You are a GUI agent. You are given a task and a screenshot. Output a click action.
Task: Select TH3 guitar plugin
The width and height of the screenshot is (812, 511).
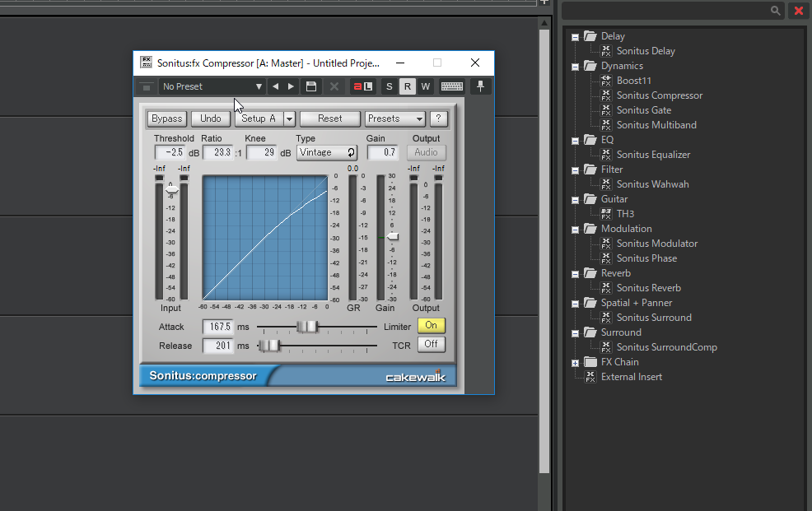(x=625, y=214)
